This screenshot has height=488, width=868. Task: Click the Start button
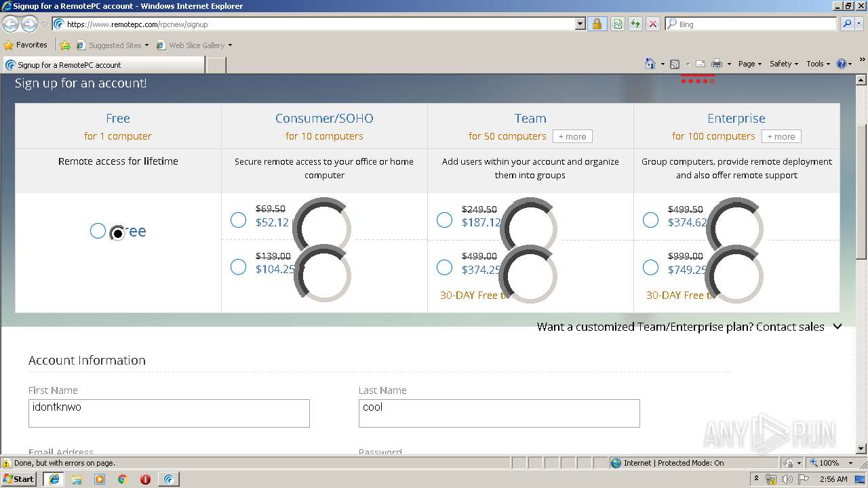(x=18, y=479)
